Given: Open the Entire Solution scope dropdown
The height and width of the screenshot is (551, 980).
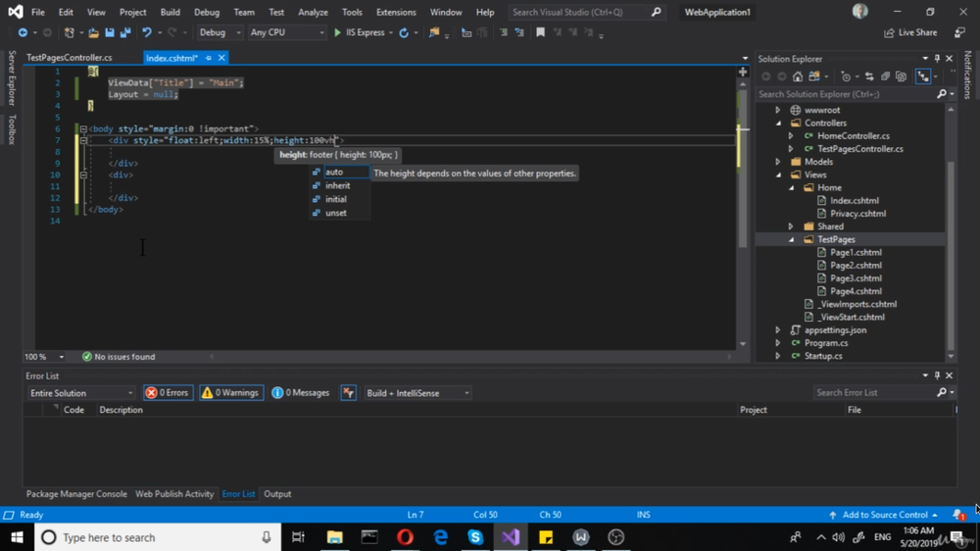Looking at the screenshot, I should coord(81,393).
